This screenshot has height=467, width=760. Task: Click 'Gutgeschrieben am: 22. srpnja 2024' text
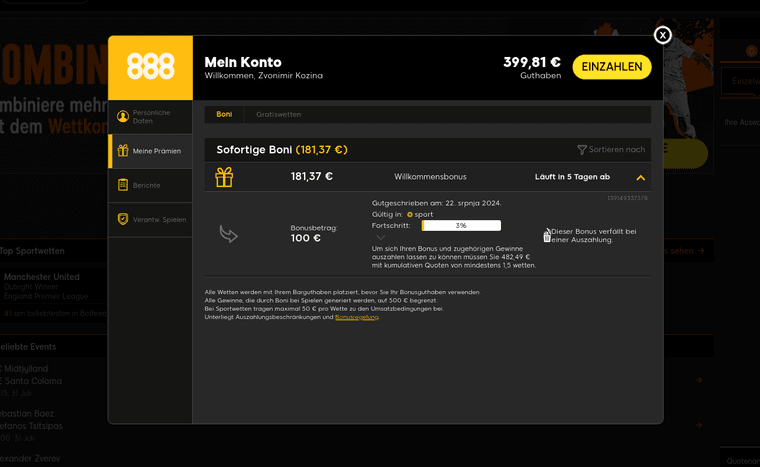[x=436, y=203]
